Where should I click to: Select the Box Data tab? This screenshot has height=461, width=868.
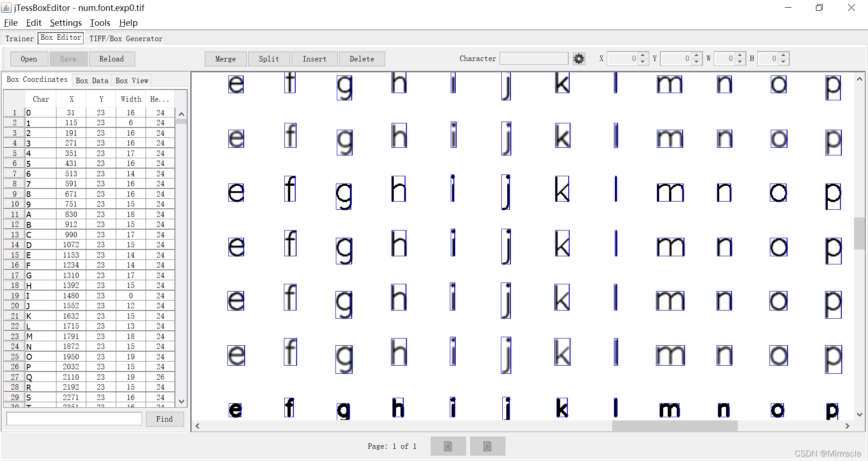tap(92, 80)
